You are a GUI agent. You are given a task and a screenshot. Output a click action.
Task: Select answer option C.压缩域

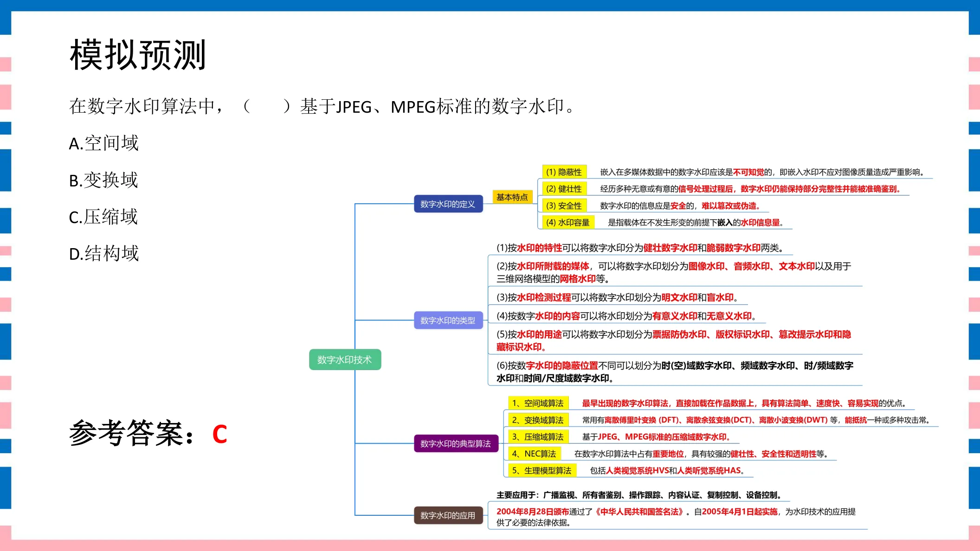coord(103,217)
